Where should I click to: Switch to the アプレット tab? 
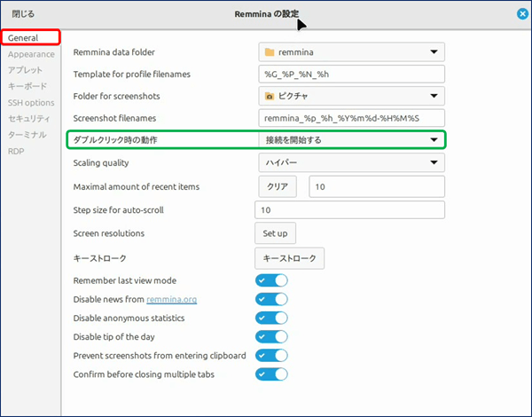tap(25, 70)
